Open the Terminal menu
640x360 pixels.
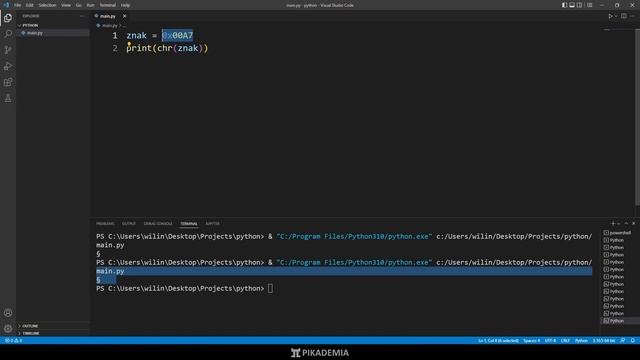coord(108,5)
